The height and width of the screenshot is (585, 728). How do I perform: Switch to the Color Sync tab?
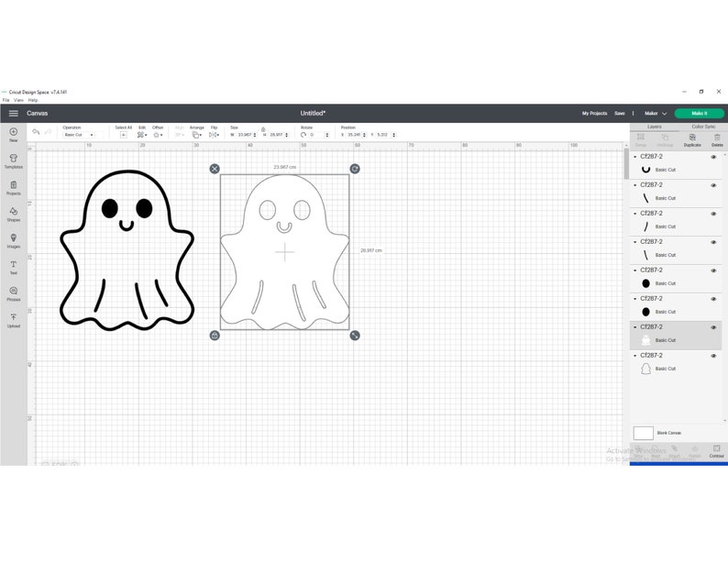703,127
